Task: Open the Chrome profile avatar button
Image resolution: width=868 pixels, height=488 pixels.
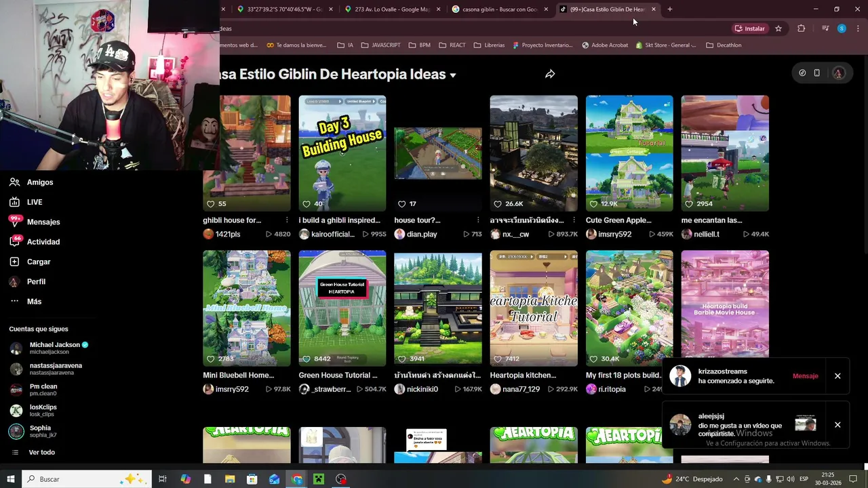Action: pyautogui.click(x=842, y=28)
